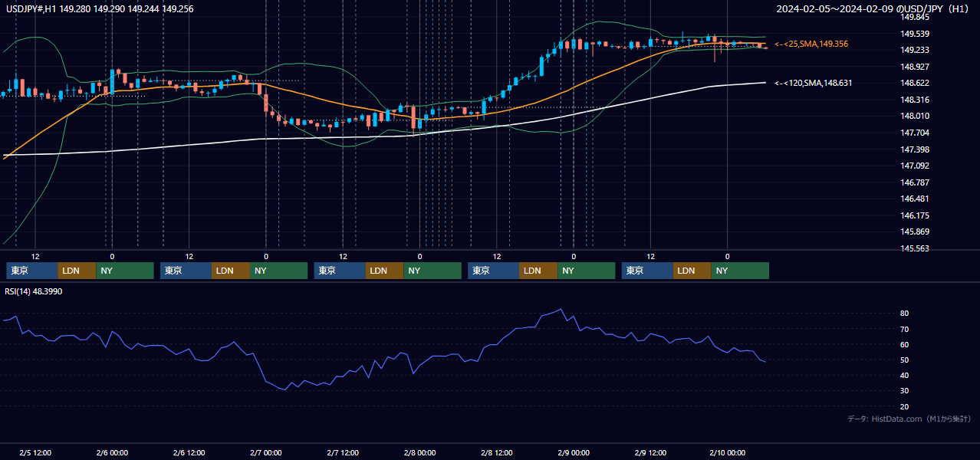Click price axis value 145.869
Viewport: 980px width, 460px height.
(x=915, y=232)
